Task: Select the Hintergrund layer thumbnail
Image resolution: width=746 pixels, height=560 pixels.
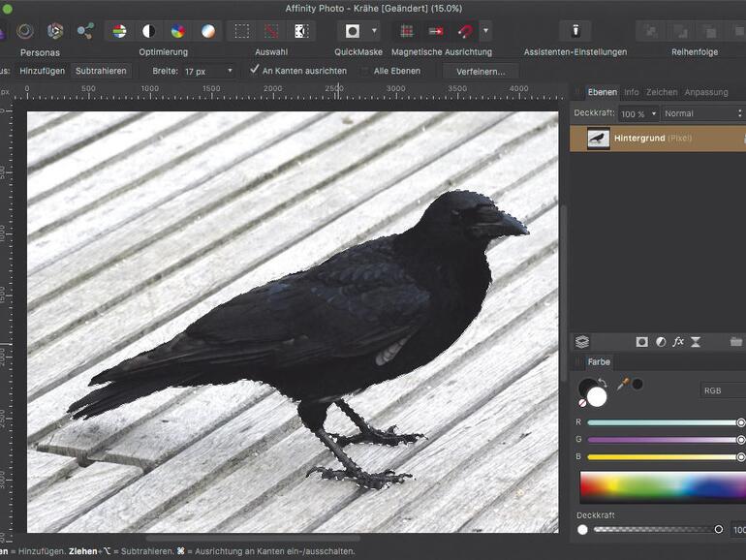Action: coord(598,139)
